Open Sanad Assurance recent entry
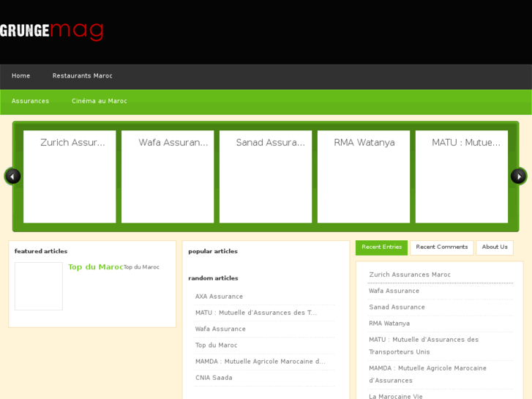 point(397,307)
